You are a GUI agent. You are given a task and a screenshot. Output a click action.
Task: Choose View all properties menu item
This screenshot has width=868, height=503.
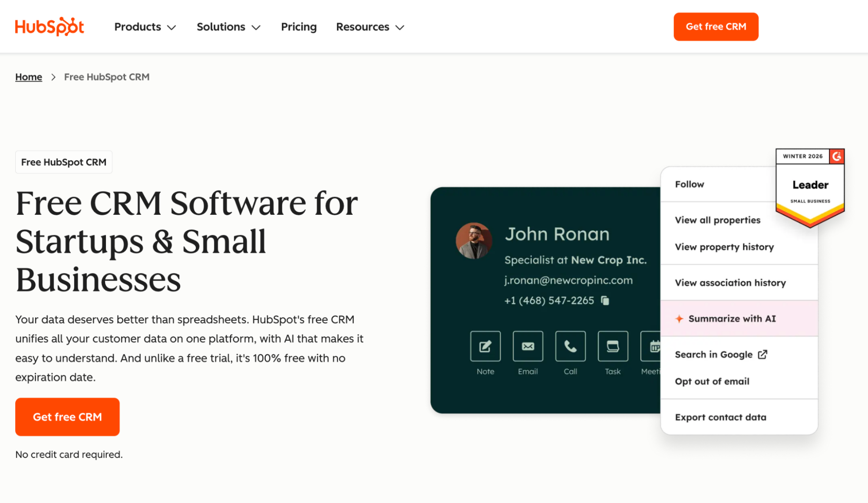coord(718,220)
